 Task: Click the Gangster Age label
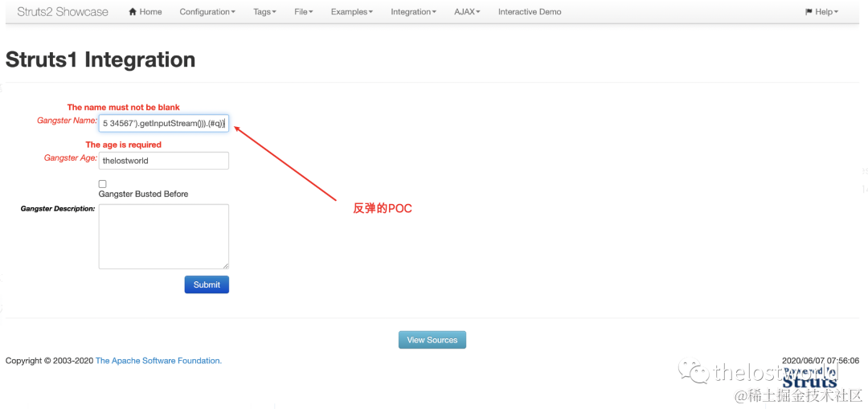click(70, 157)
